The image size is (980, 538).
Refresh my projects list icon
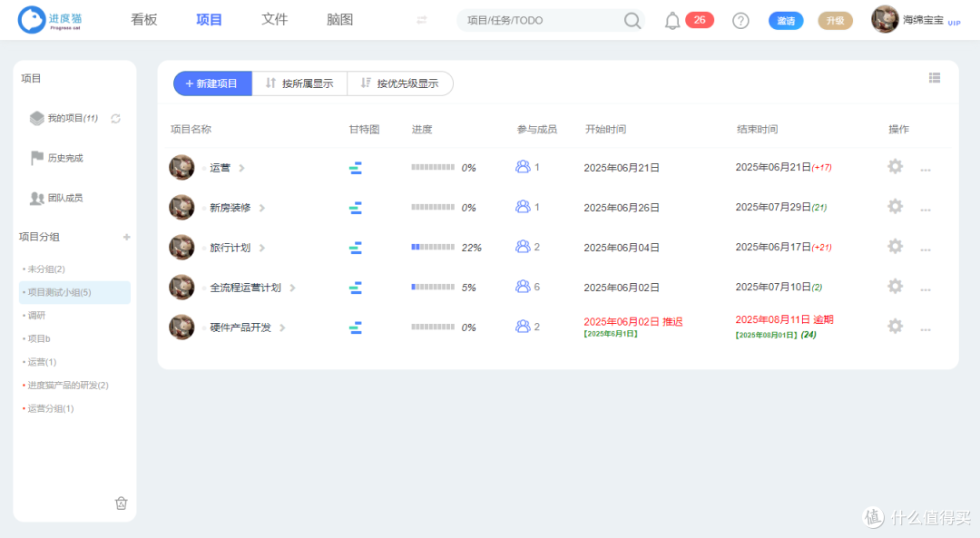115,118
